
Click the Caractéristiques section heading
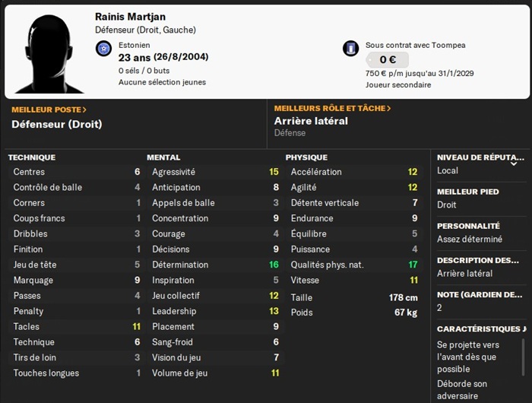[x=480, y=329]
